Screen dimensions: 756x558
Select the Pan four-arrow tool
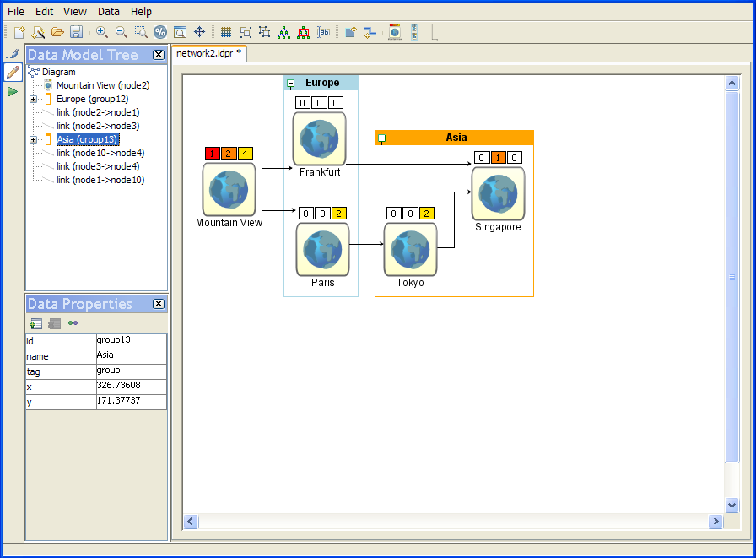point(200,32)
